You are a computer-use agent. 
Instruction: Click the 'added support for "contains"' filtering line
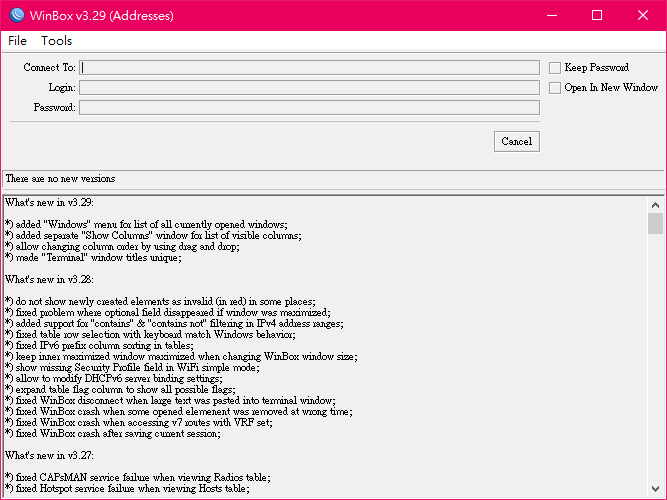[x=174, y=324]
